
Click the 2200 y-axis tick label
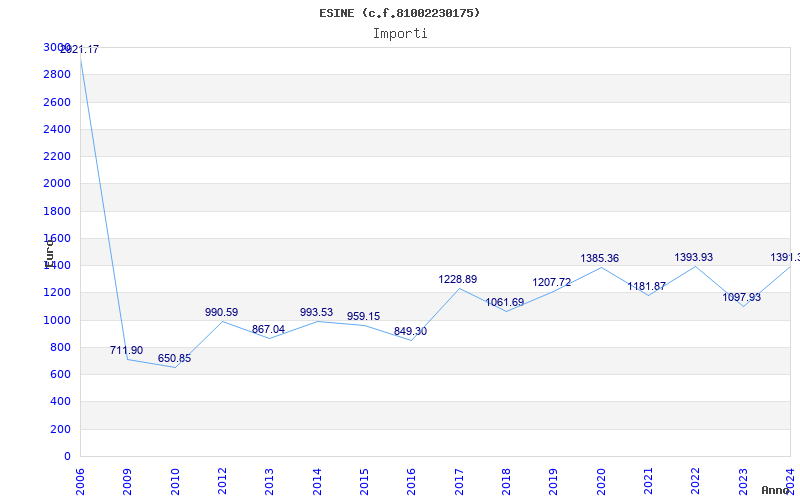click(x=57, y=156)
